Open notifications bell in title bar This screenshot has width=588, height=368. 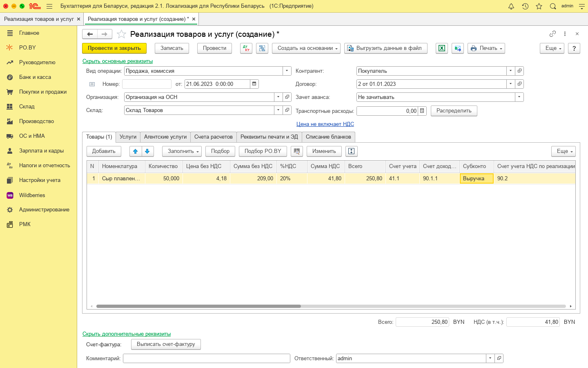511,6
